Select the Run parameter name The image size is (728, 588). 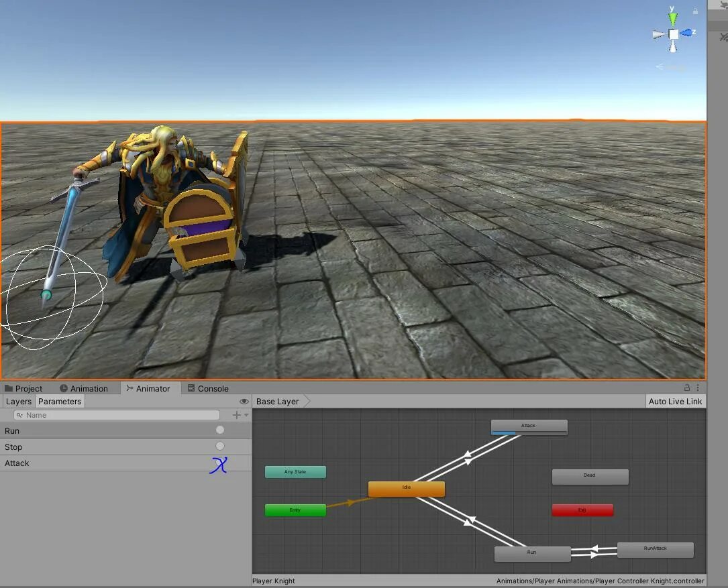click(x=12, y=430)
